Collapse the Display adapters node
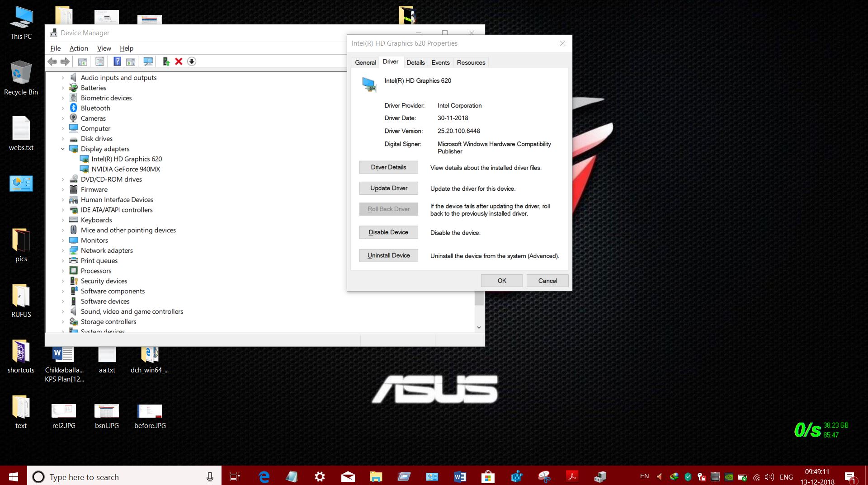Viewport: 868px width, 485px height. [x=63, y=149]
